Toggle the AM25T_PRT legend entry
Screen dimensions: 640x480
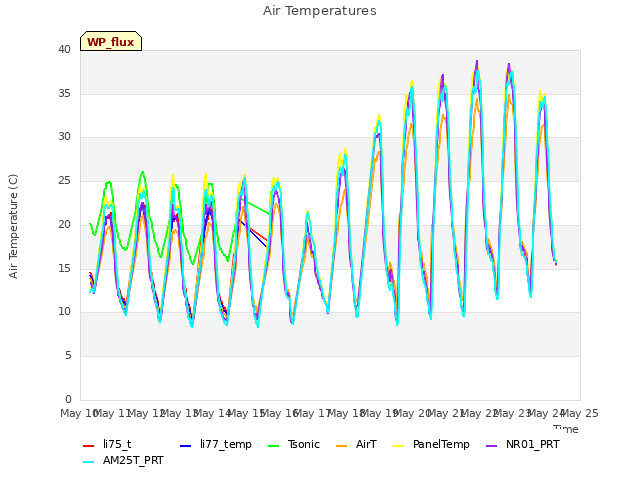(x=123, y=461)
